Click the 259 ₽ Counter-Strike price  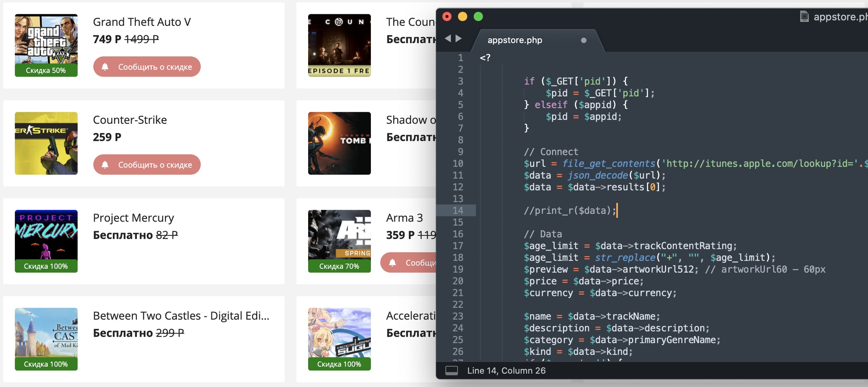(107, 137)
